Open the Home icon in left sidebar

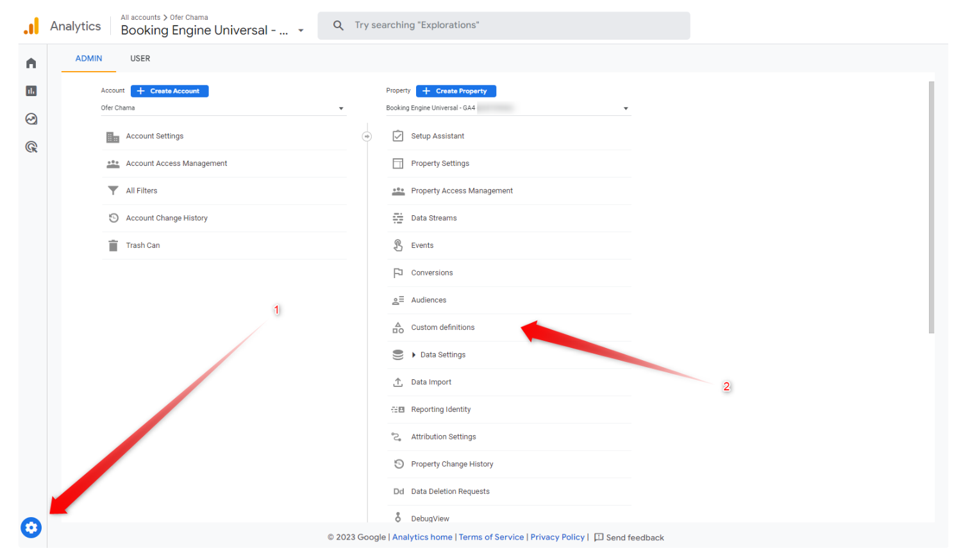point(31,63)
